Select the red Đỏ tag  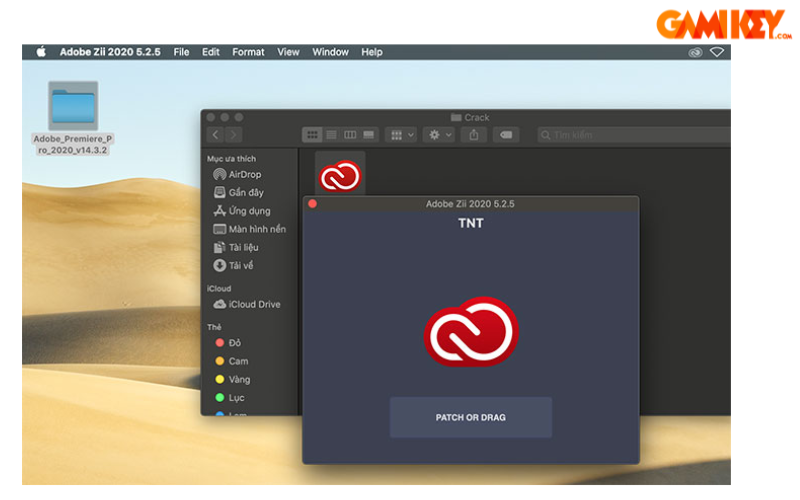228,343
